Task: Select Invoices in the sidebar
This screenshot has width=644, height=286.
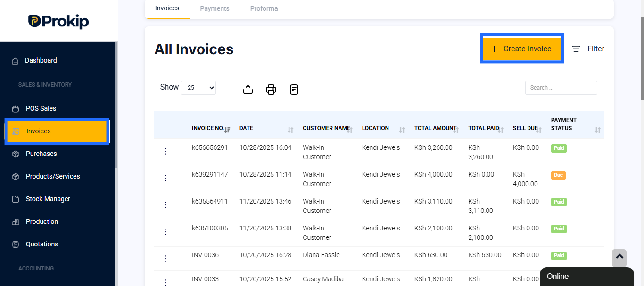Action: [57, 131]
